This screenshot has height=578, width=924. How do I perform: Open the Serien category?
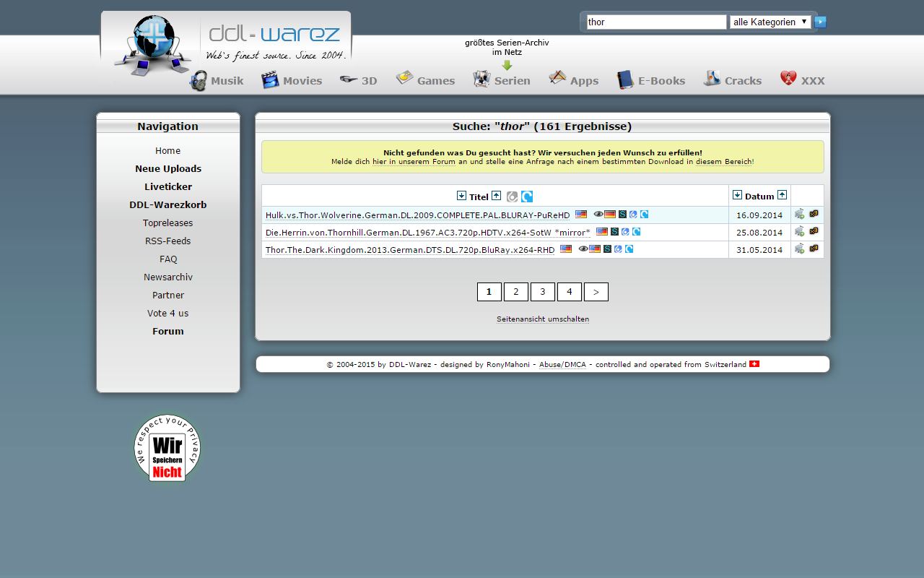click(x=502, y=80)
